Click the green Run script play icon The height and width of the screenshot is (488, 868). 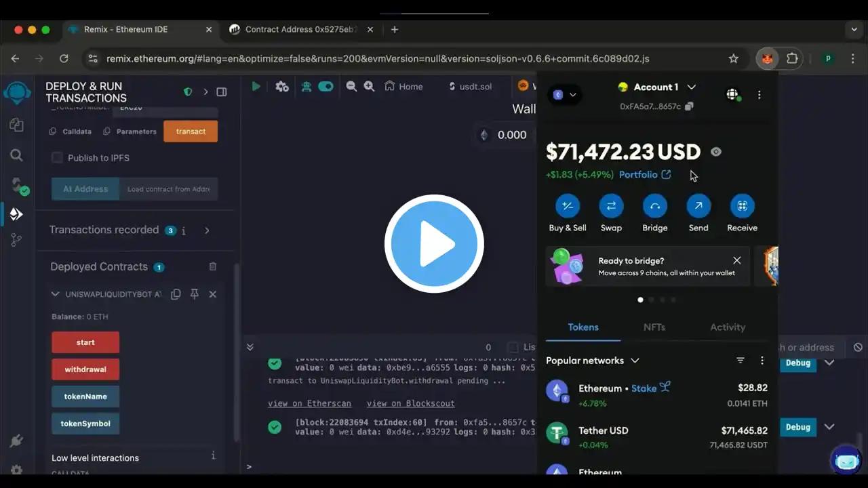(x=256, y=87)
